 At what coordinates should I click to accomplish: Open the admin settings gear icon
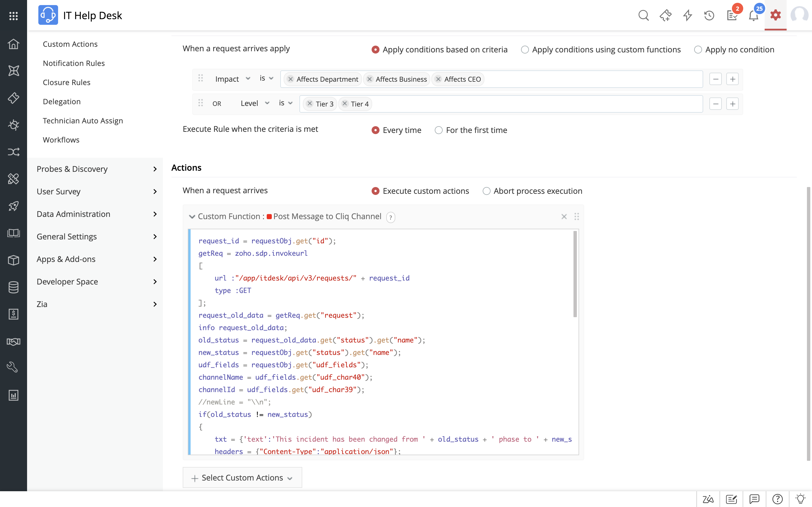tap(775, 15)
